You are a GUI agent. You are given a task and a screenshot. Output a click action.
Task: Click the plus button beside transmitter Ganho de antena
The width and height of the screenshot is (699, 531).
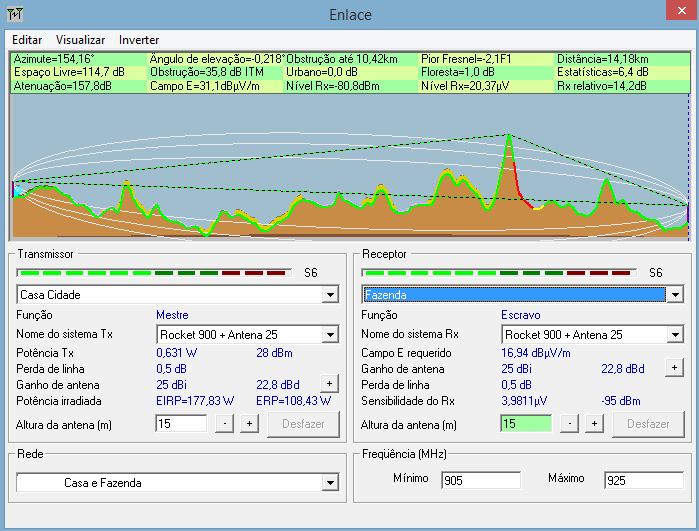tap(329, 383)
